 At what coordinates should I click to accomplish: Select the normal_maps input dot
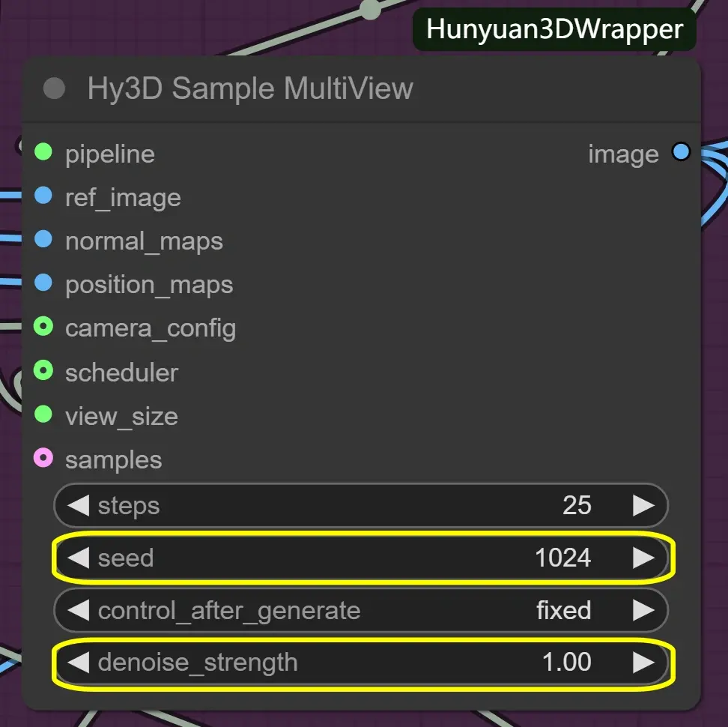pos(43,239)
